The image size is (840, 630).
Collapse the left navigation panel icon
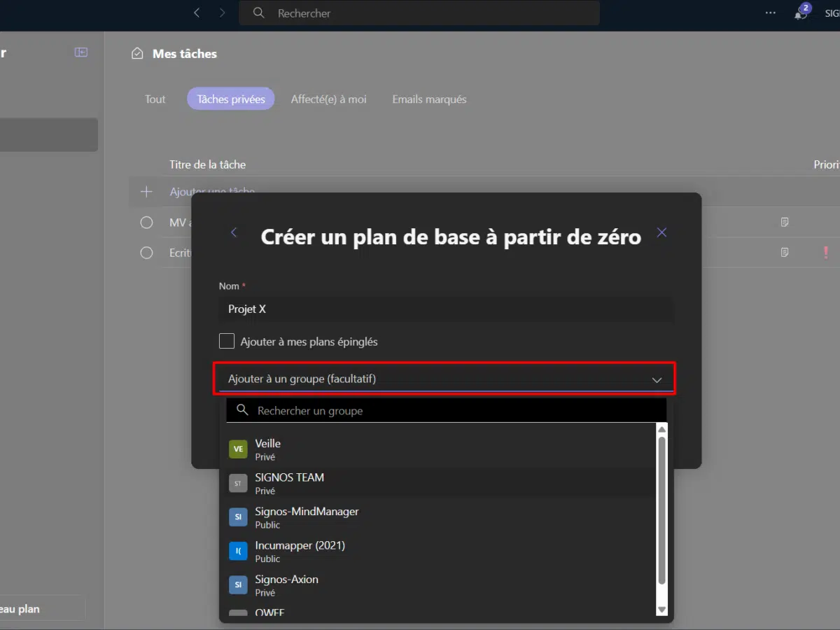81,52
